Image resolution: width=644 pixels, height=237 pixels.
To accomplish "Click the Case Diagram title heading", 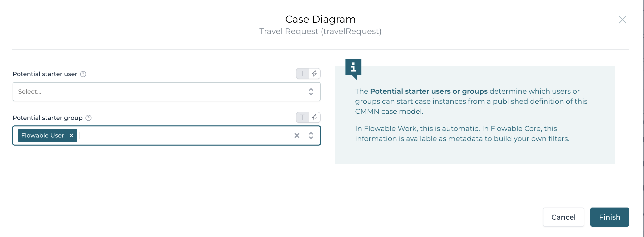I will coord(320,19).
